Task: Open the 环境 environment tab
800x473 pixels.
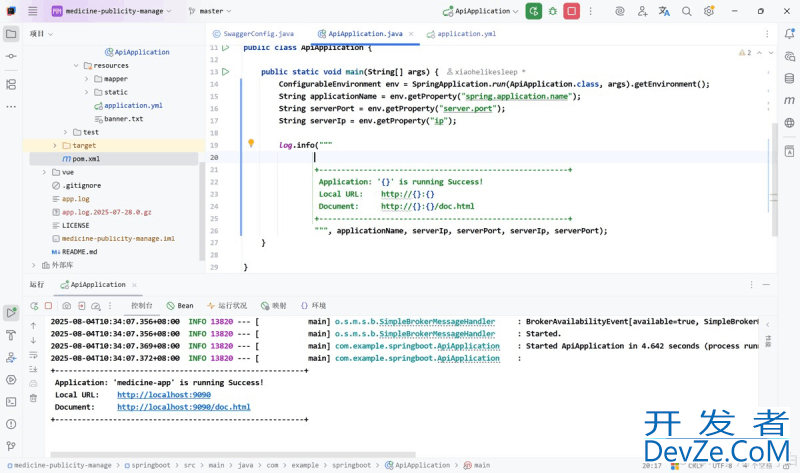Action: (x=313, y=306)
